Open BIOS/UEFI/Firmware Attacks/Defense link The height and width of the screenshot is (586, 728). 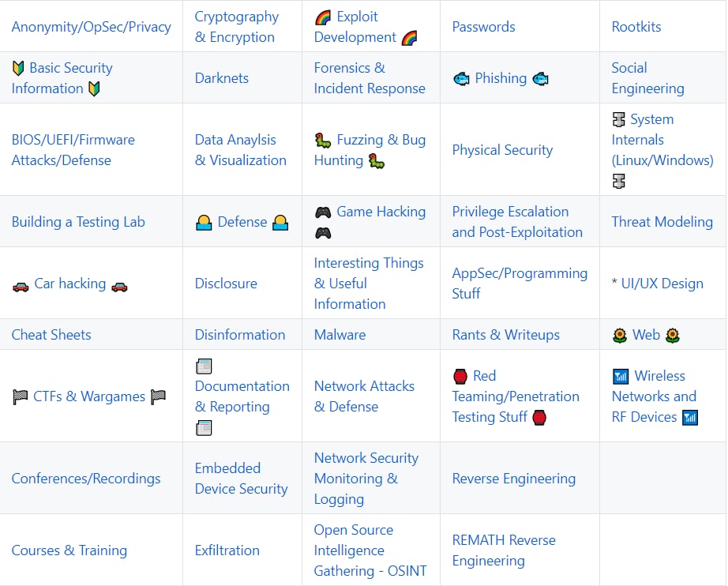[73, 150]
